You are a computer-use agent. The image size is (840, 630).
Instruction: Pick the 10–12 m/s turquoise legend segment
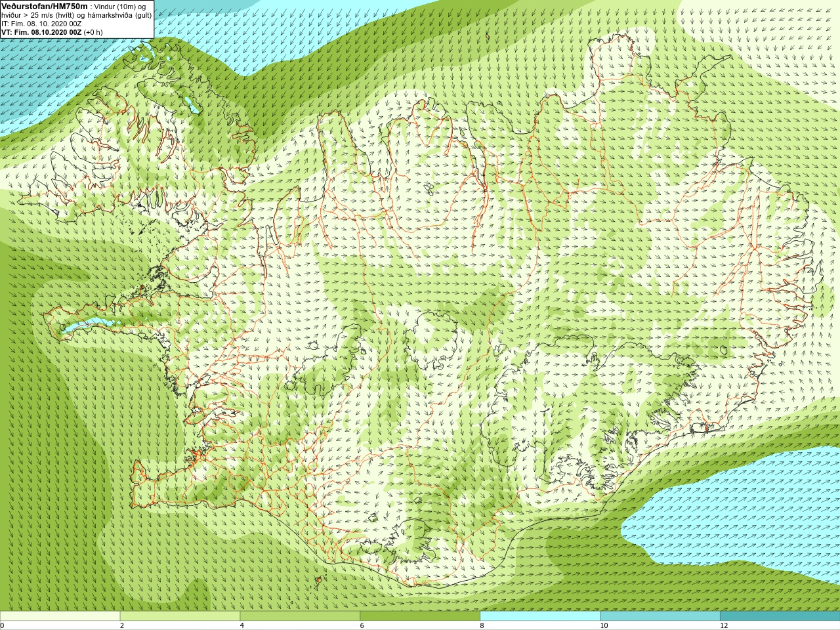660,616
